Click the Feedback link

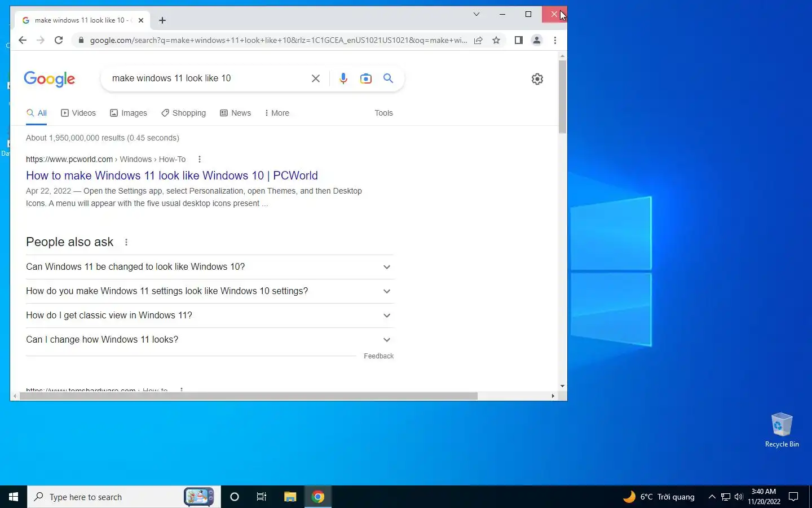click(378, 356)
